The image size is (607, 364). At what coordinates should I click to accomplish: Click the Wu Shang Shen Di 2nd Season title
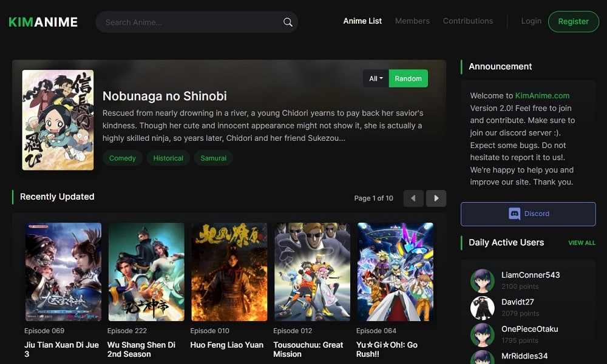click(141, 349)
